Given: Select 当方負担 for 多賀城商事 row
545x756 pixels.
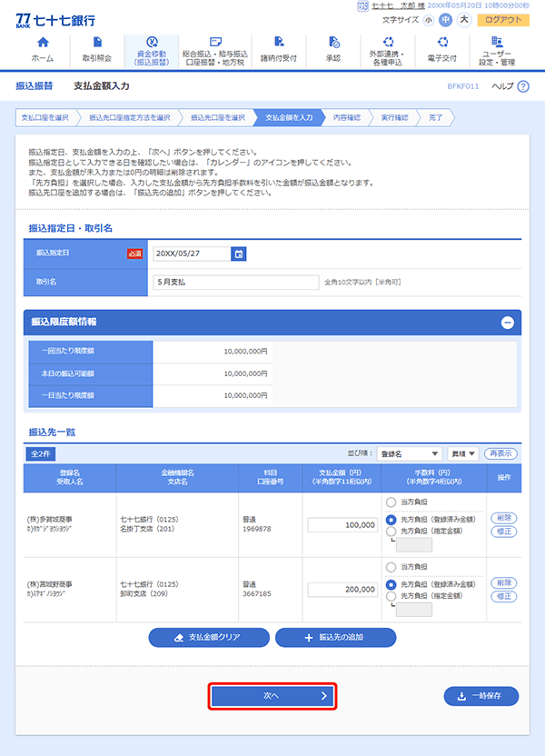Looking at the screenshot, I should pyautogui.click(x=391, y=502).
